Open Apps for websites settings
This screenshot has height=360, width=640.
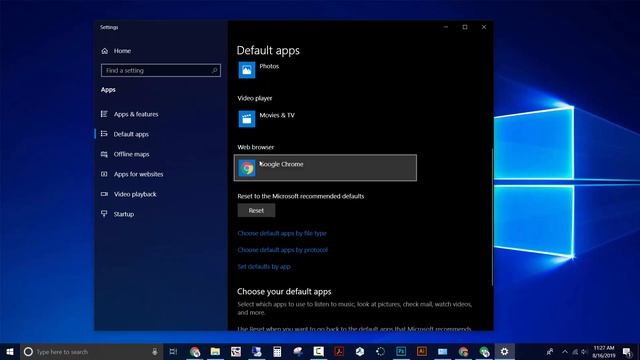coord(138,174)
